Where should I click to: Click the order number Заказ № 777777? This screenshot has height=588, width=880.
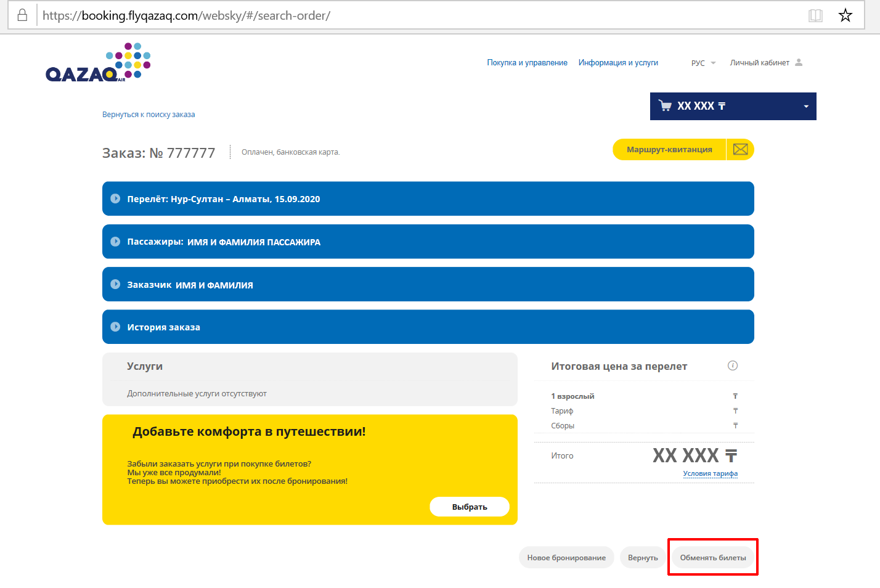click(159, 153)
